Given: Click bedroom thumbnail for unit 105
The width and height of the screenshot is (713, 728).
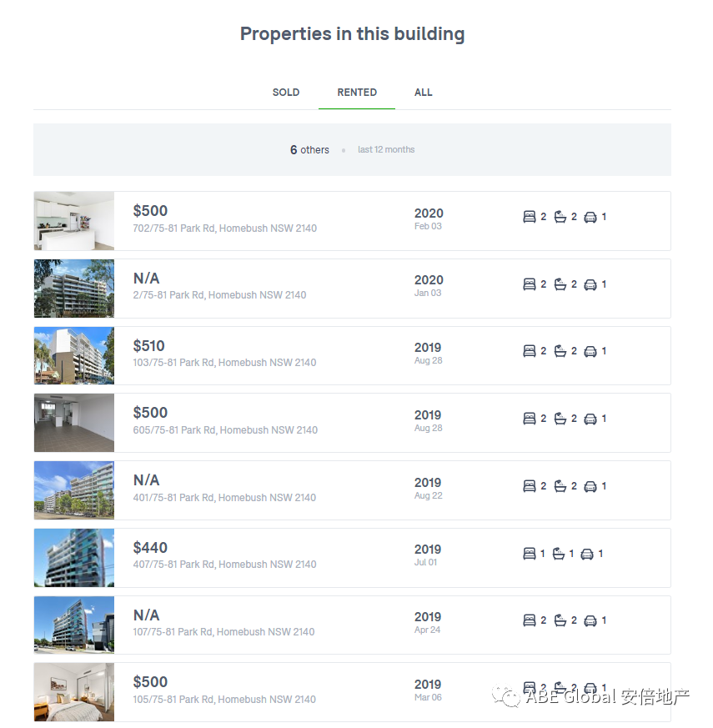Looking at the screenshot, I should [x=74, y=692].
